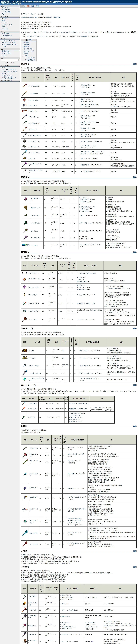The width and height of the screenshot is (138, 644).
Task: Click the ゴールデンシャワー book icon
Action: click(x=25, y=279)
